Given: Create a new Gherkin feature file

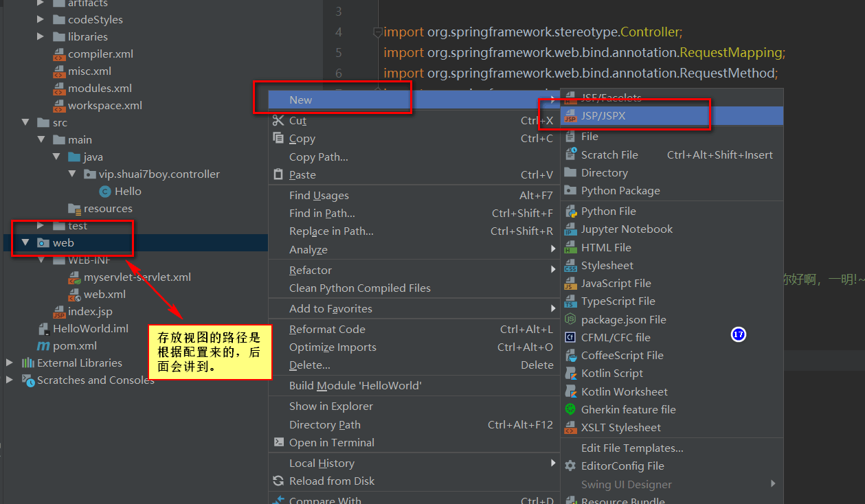Looking at the screenshot, I should 627,409.
